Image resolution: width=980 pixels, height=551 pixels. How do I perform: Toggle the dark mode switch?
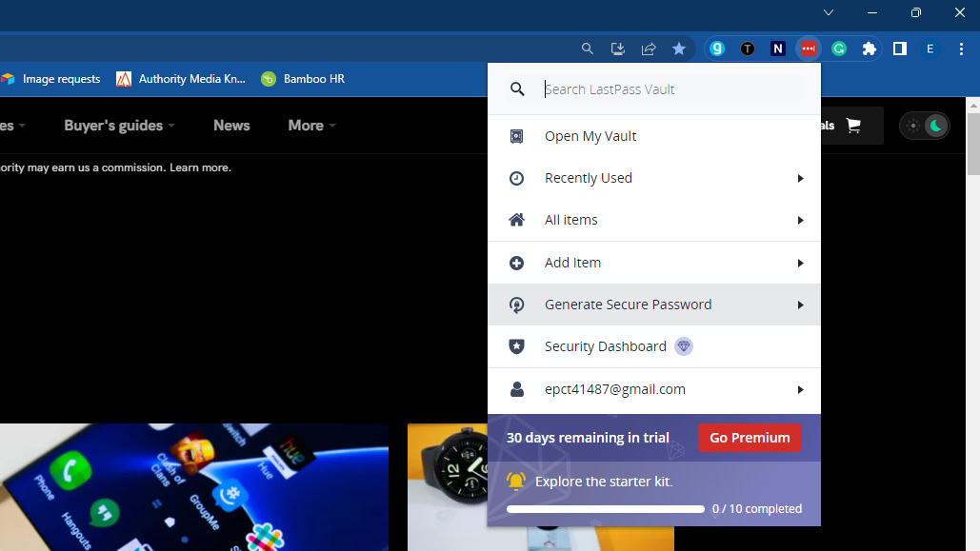[925, 126]
